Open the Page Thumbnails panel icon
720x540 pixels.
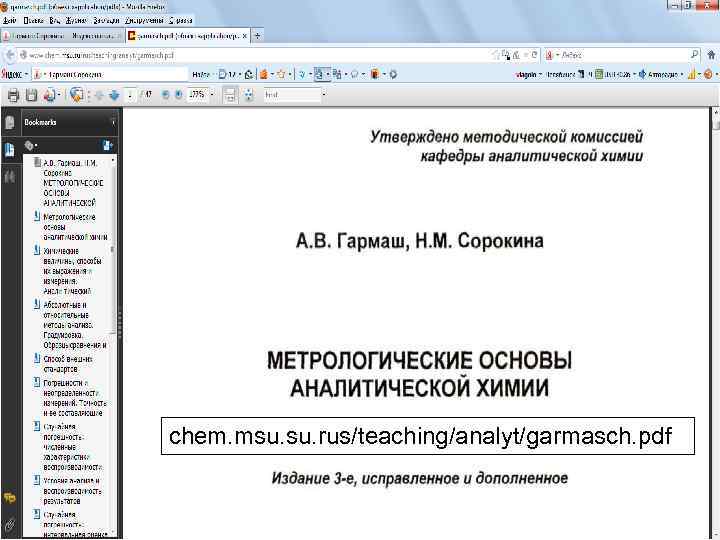[x=10, y=123]
